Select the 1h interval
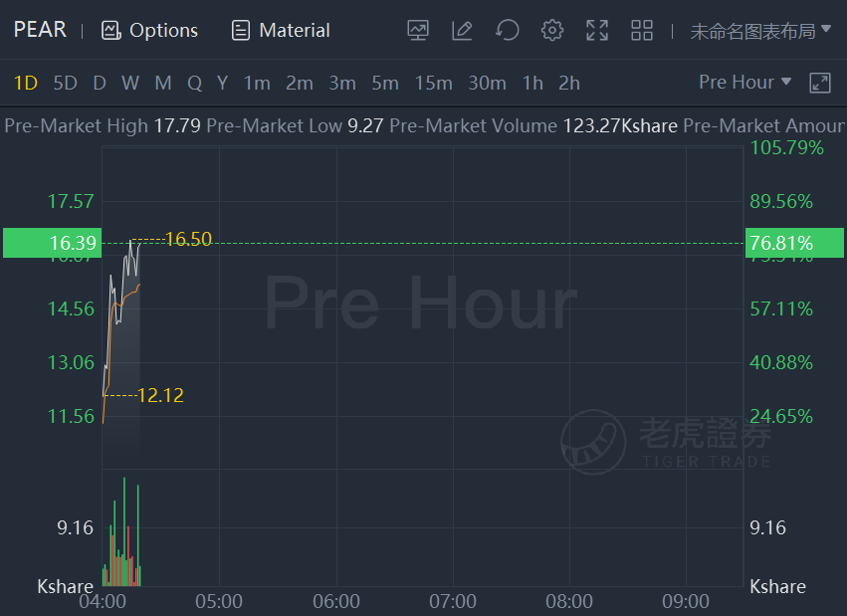The image size is (847, 616). pos(532,84)
